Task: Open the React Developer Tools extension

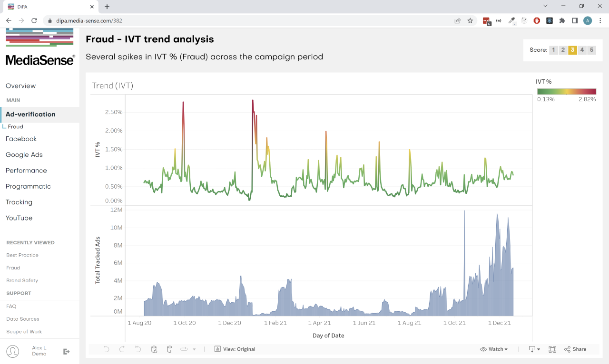Action: (x=550, y=20)
